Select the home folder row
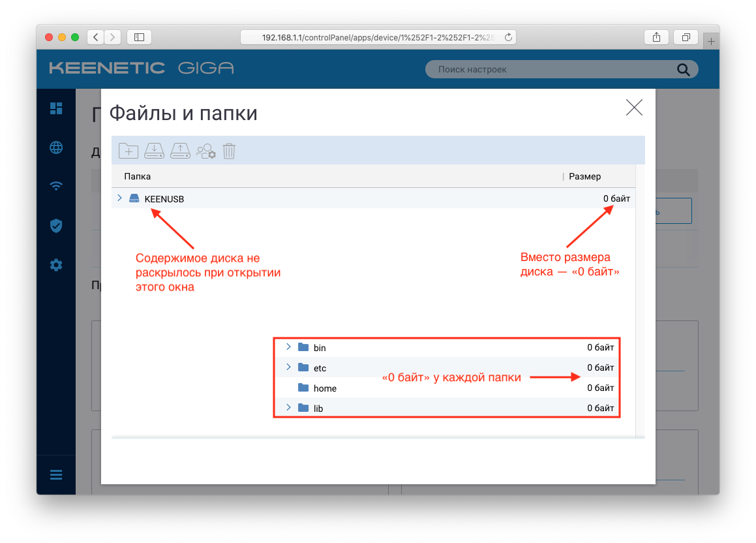756x543 pixels. pyautogui.click(x=447, y=388)
